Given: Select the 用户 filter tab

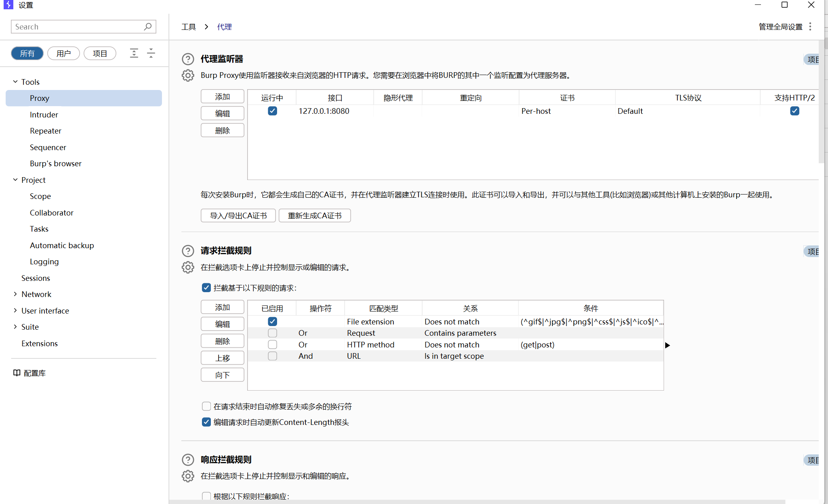Looking at the screenshot, I should [x=63, y=53].
